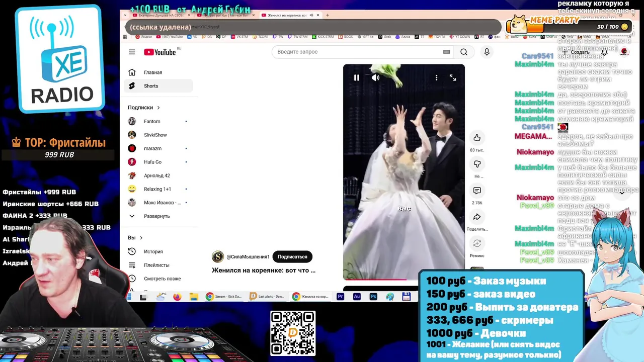
Task: Open Adobe Photoshop from the taskbar
Action: coord(373,297)
